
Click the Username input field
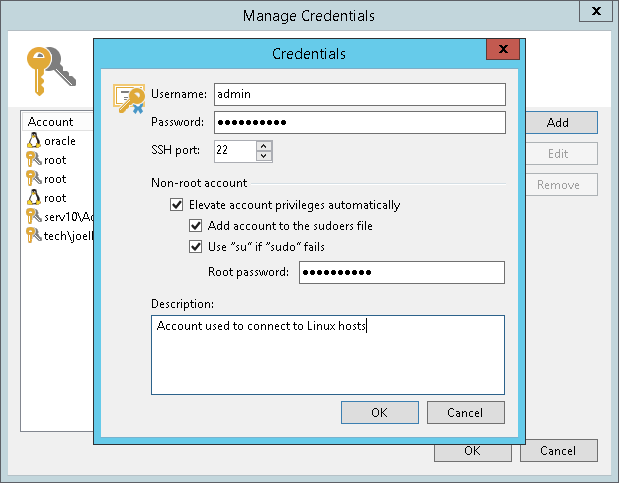[358, 94]
